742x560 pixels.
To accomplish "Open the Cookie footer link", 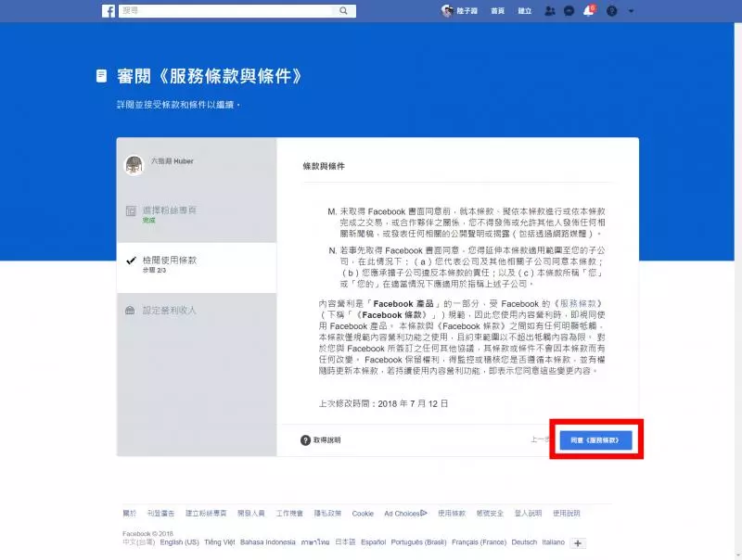I will pos(363,514).
